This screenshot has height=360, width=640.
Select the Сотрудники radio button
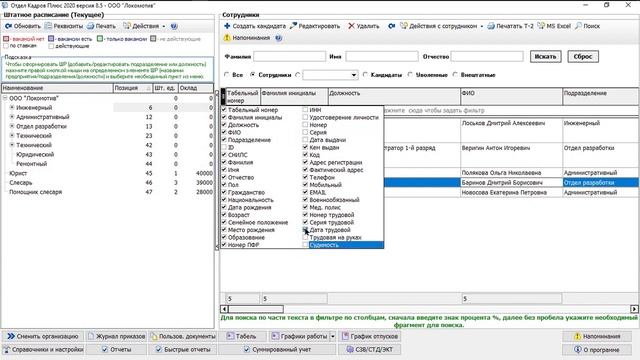[253, 75]
